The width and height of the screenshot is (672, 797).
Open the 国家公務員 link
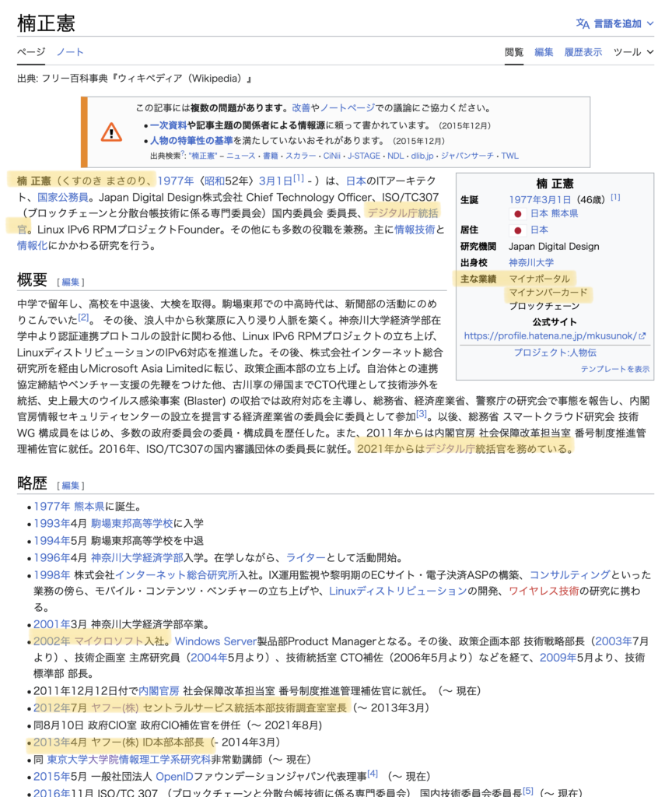tap(62, 197)
